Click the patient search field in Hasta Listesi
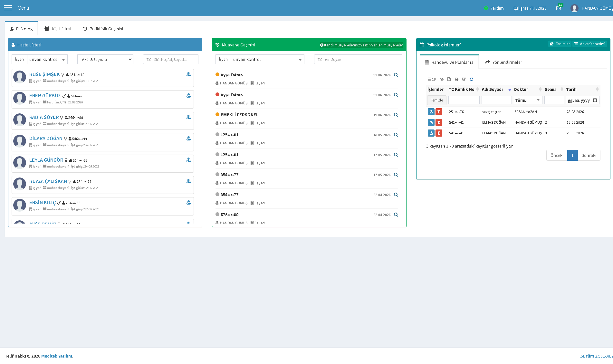 pos(171,59)
